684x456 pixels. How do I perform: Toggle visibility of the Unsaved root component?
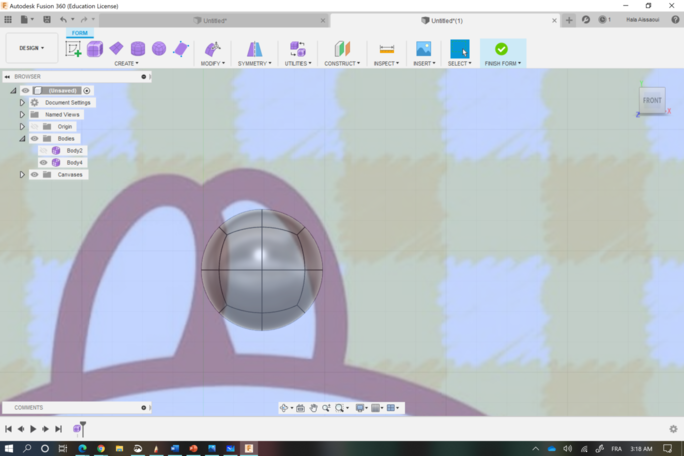click(25, 90)
